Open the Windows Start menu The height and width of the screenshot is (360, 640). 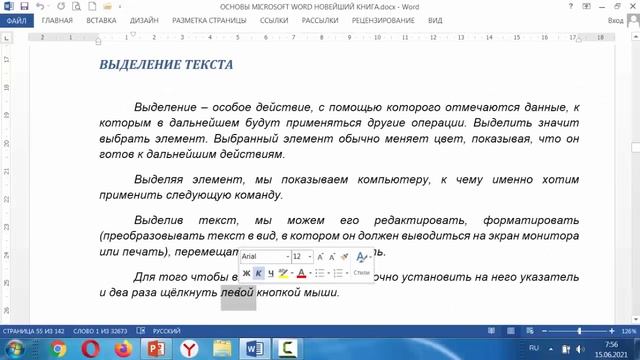pos(15,349)
